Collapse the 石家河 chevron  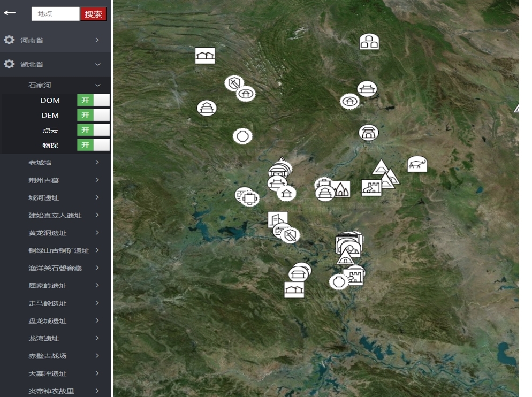pyautogui.click(x=98, y=85)
